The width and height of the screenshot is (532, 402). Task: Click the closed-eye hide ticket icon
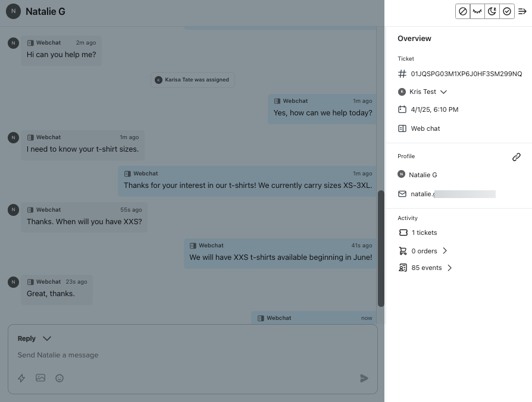pos(477,11)
